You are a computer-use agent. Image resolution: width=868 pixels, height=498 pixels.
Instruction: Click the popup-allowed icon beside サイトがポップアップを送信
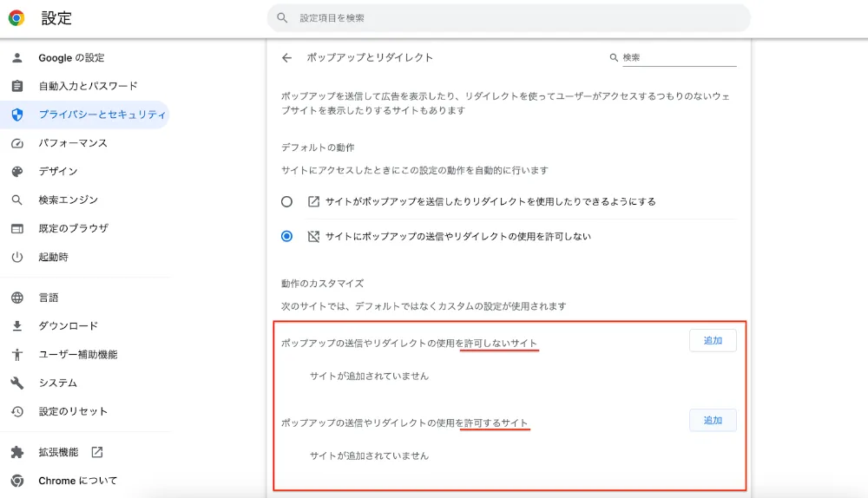point(314,201)
